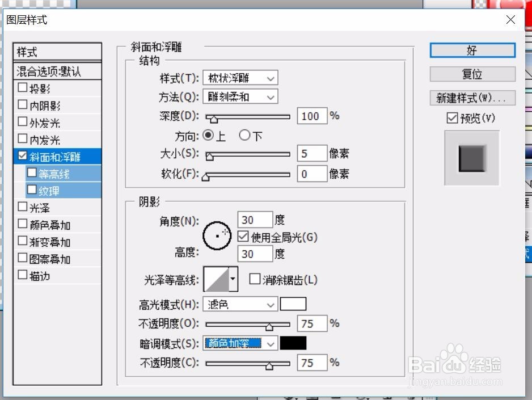This screenshot has height=400, width=532.
Task: Click the 新建样式(W) new style button
Action: (472, 98)
